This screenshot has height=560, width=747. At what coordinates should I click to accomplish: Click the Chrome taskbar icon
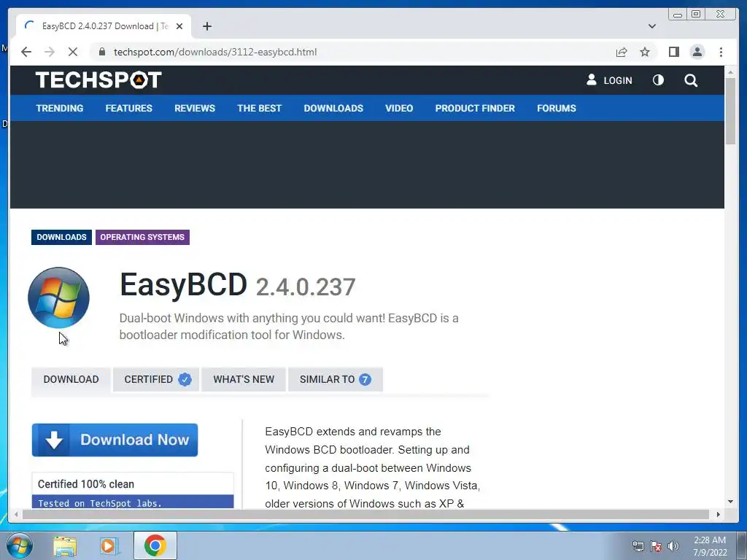pyautogui.click(x=155, y=545)
